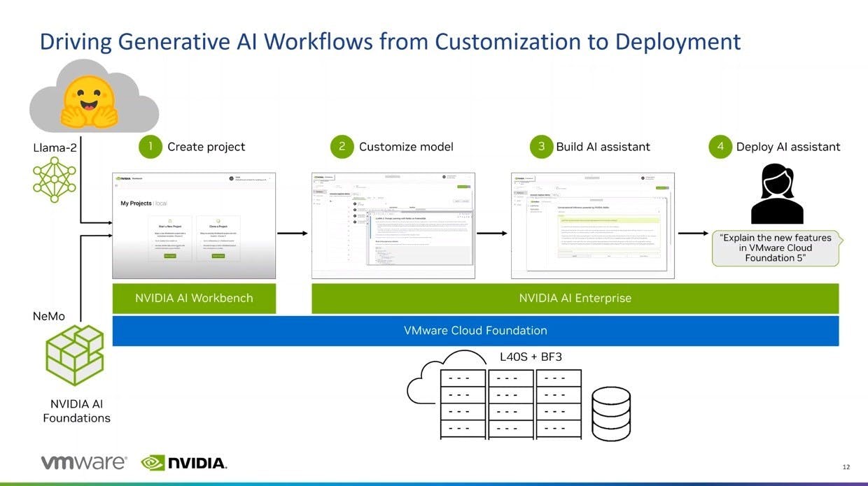The height and width of the screenshot is (486, 868).
Task: Click green button in Start a New Project card
Action: [x=169, y=257]
